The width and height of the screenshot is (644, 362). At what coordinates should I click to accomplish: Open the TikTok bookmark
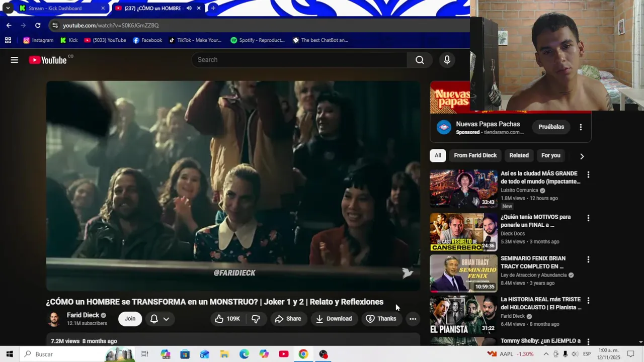[195, 40]
